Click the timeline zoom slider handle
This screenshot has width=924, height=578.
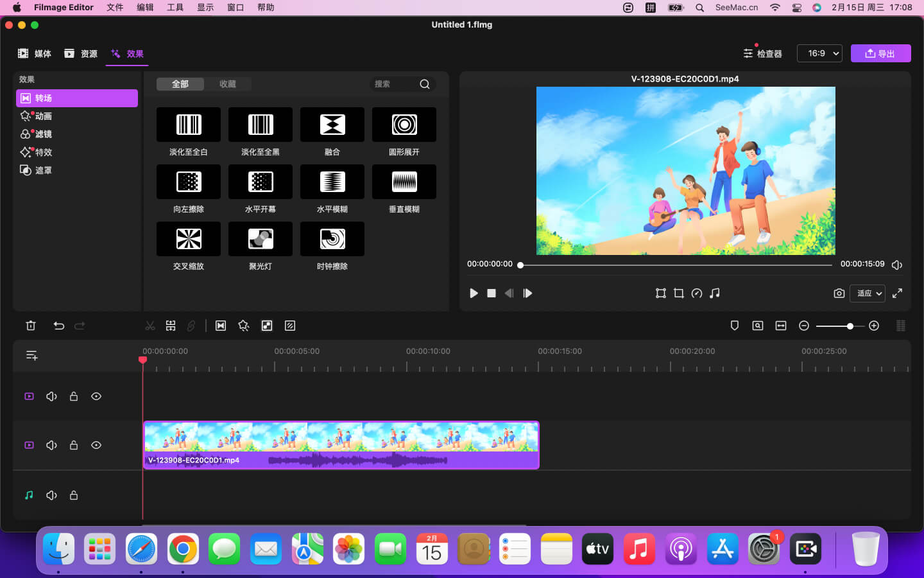click(850, 326)
